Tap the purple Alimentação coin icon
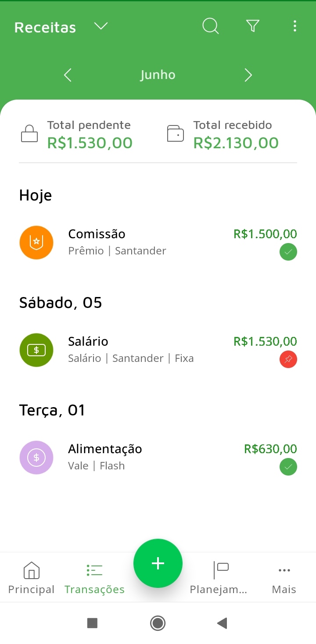 36,458
